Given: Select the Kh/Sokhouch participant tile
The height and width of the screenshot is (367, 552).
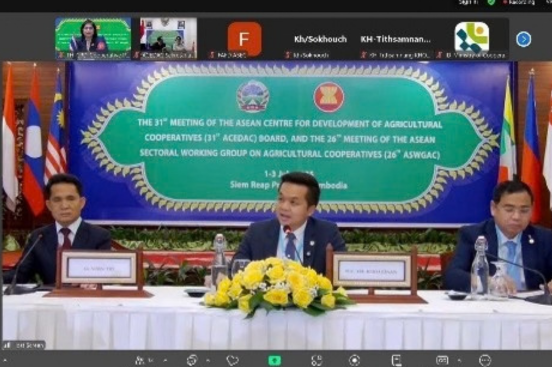Looking at the screenshot, I should [320, 39].
